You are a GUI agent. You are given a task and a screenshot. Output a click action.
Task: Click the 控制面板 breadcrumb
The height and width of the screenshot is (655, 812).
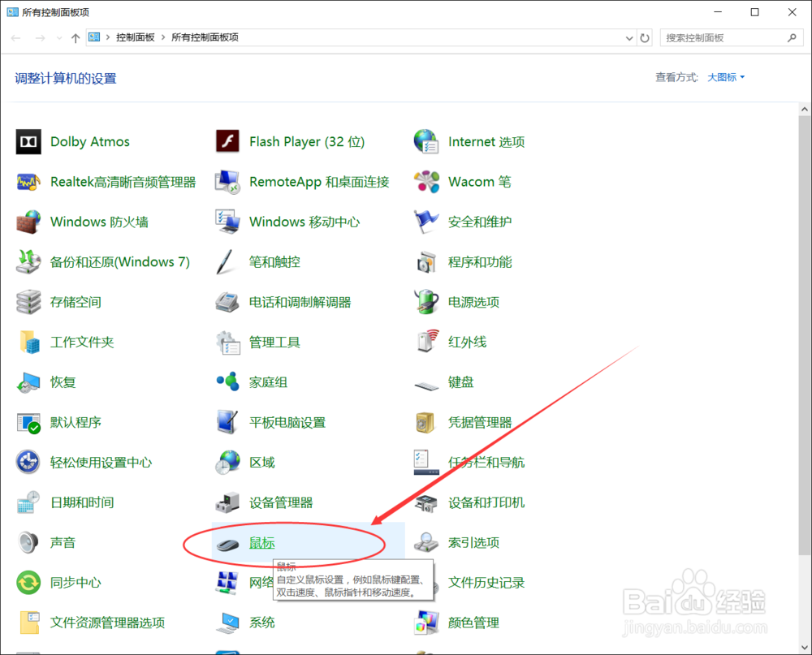click(x=135, y=37)
